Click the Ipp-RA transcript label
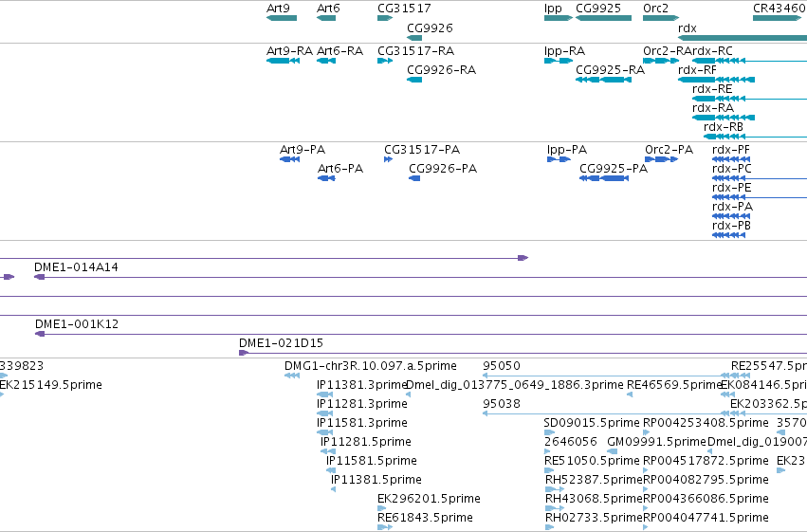This screenshot has width=807, height=532. point(564,51)
